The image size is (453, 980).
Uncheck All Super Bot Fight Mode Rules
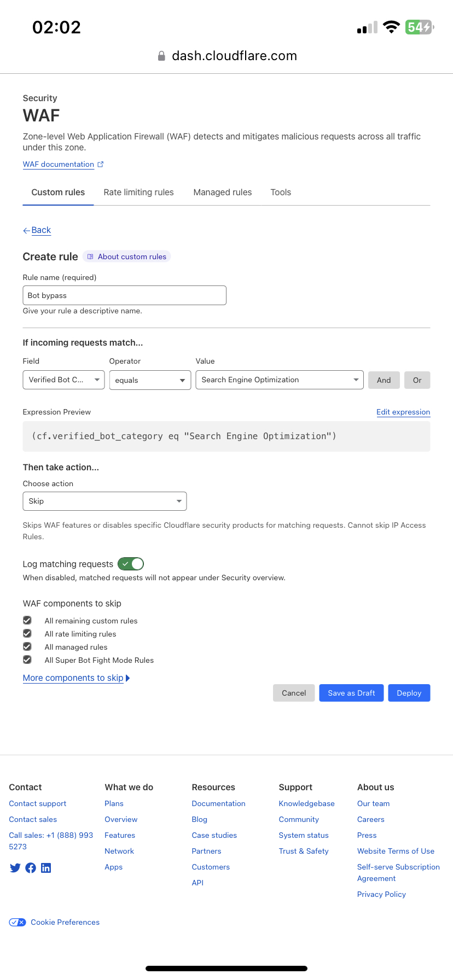(x=27, y=659)
